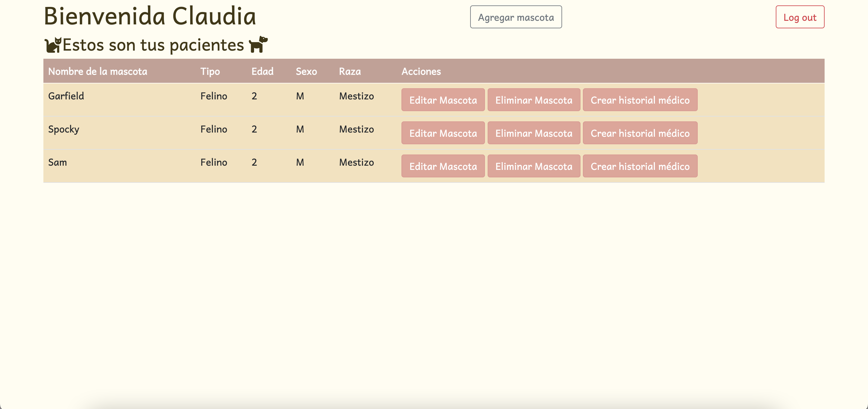Click the Raza column header
The image size is (868, 409).
point(350,71)
